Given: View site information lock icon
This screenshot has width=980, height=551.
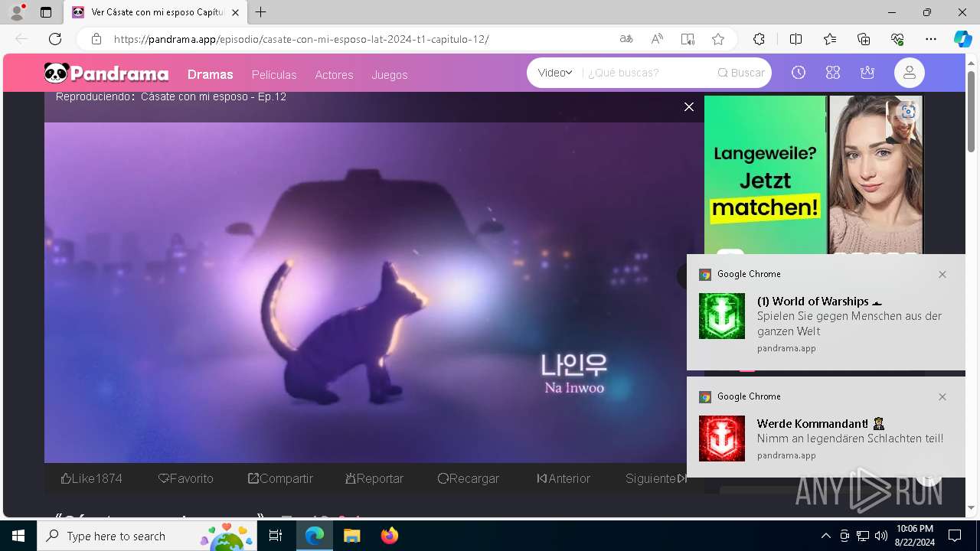Looking at the screenshot, I should click(96, 39).
